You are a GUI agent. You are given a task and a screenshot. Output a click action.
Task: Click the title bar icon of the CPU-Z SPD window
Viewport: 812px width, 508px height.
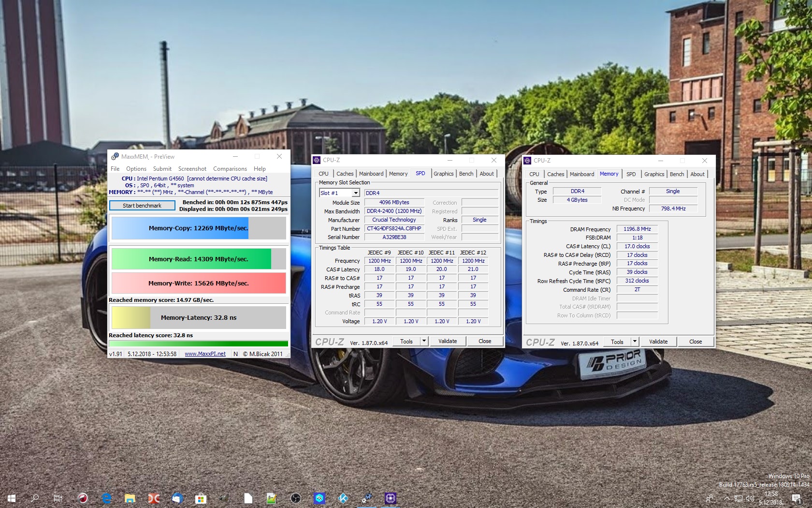tap(317, 160)
